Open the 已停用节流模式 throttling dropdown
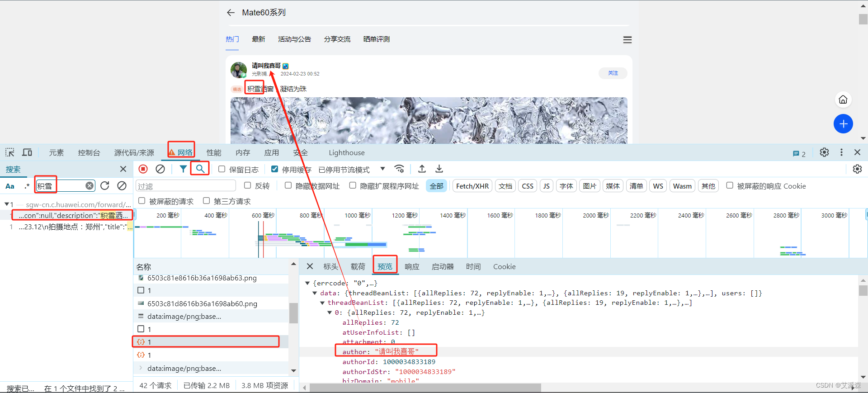The image size is (868, 393). pyautogui.click(x=351, y=170)
